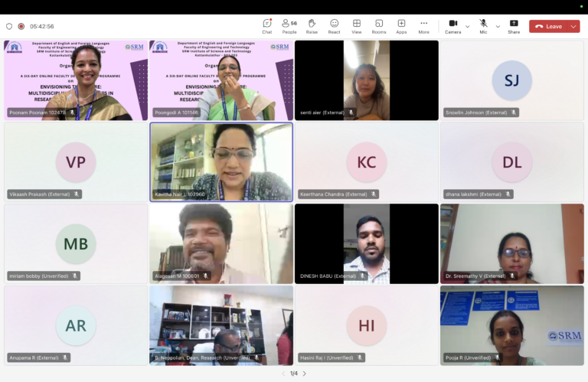The width and height of the screenshot is (588, 382).
Task: Go to previous participant page
Action: 283,374
